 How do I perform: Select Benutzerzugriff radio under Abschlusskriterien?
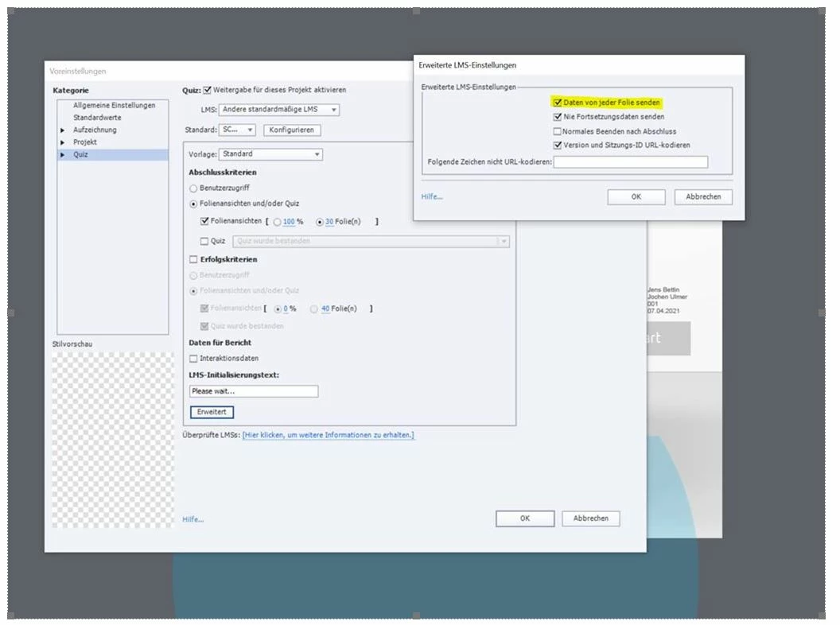193,188
